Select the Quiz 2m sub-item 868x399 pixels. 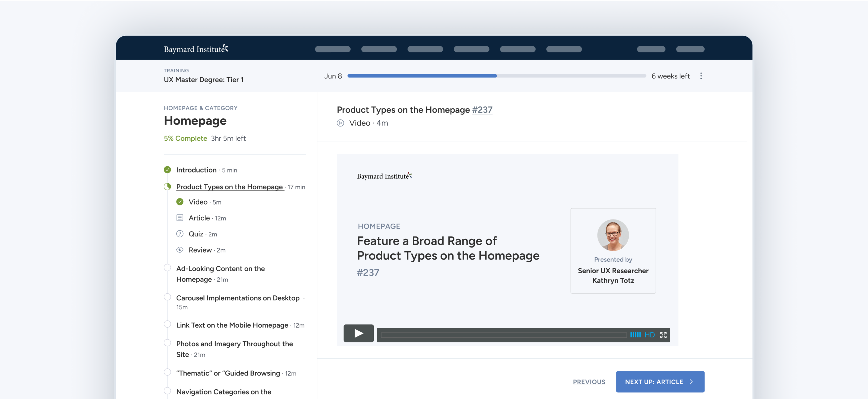203,234
